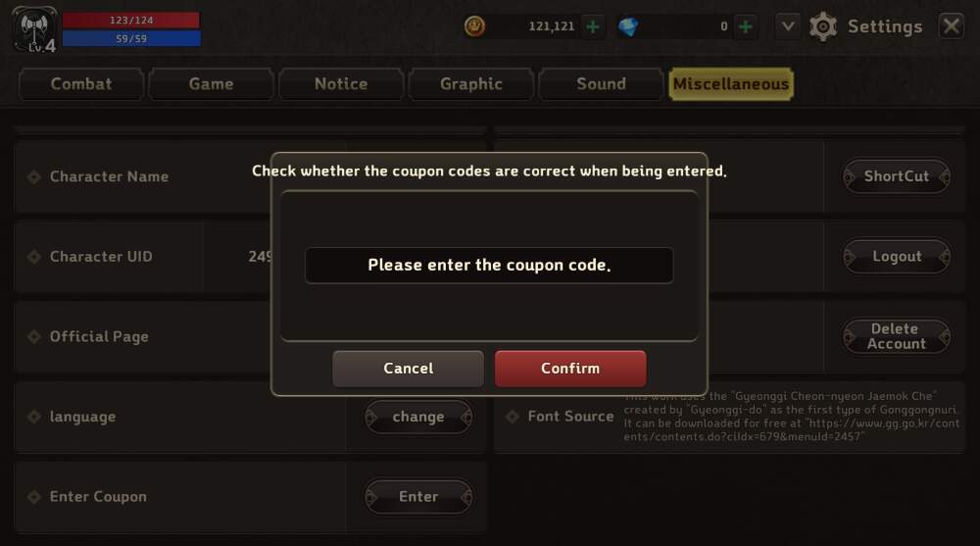The width and height of the screenshot is (980, 546).
Task: Click the gold coin currency icon
Action: (x=474, y=26)
